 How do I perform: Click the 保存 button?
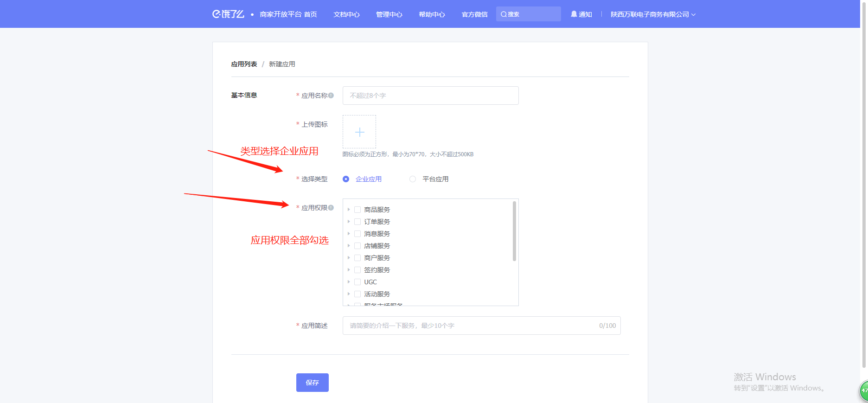click(x=313, y=383)
